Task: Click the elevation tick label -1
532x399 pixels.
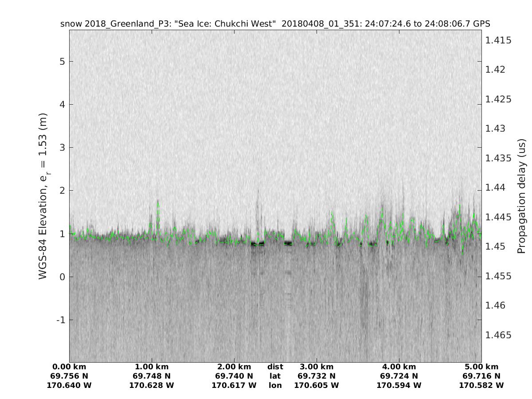Action: point(60,320)
